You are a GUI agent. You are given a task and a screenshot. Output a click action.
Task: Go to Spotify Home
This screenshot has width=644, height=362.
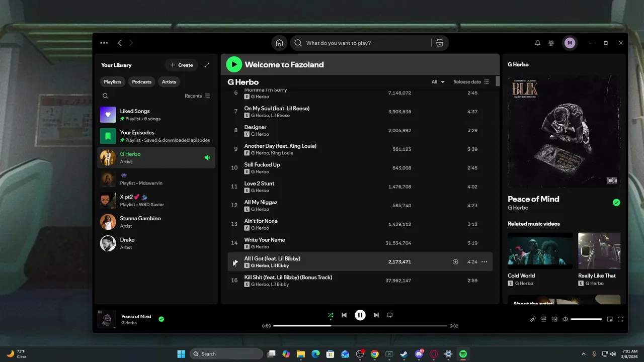(279, 43)
